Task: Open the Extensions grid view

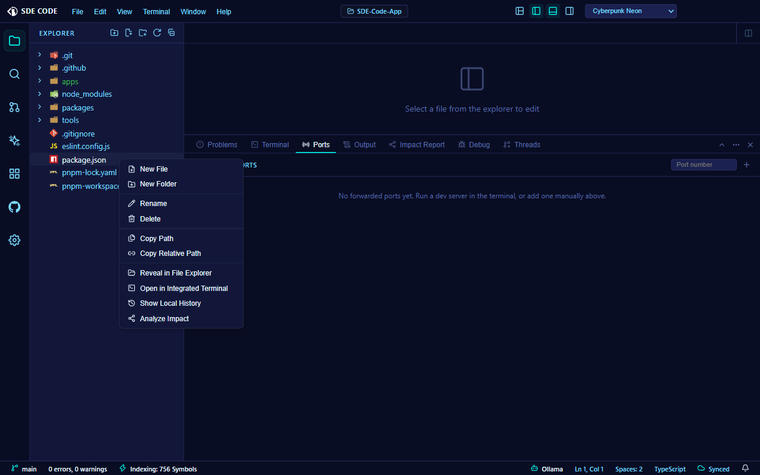Action: coord(14,174)
